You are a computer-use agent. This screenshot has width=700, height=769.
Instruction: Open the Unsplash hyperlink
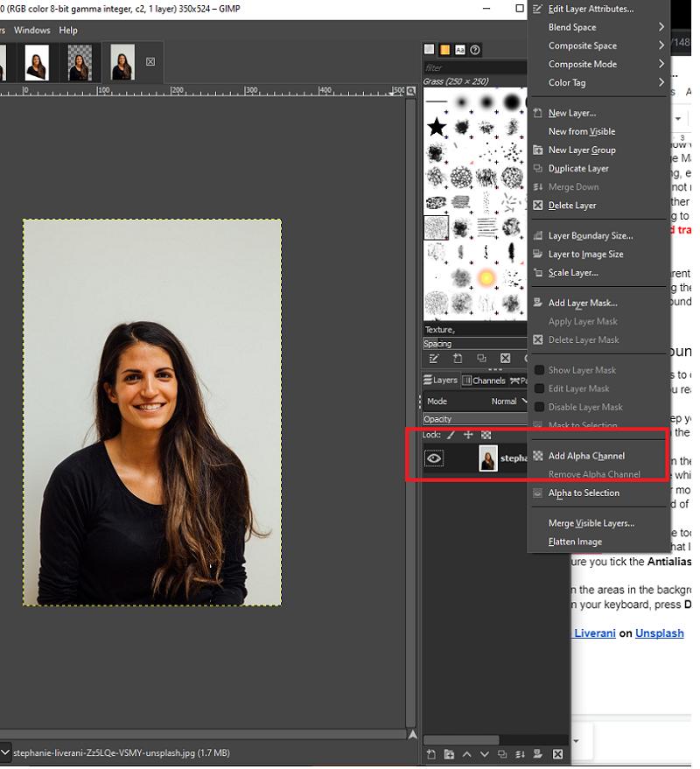click(659, 633)
